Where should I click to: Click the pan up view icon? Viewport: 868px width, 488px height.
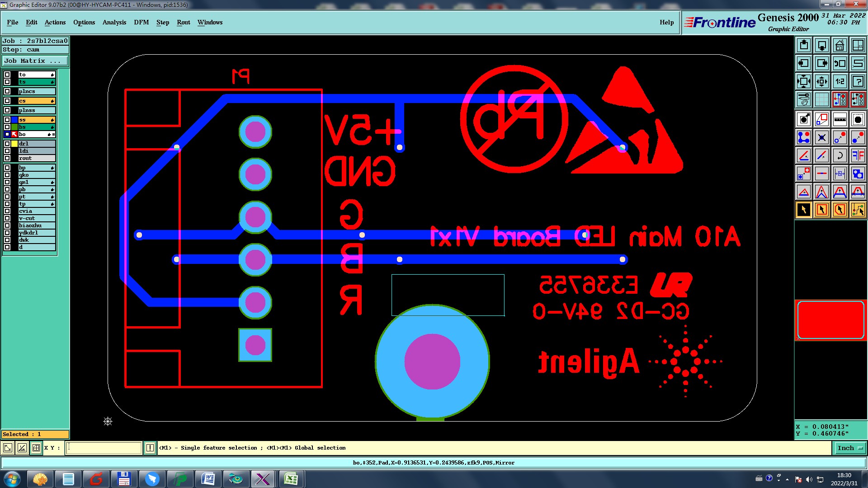804,45
